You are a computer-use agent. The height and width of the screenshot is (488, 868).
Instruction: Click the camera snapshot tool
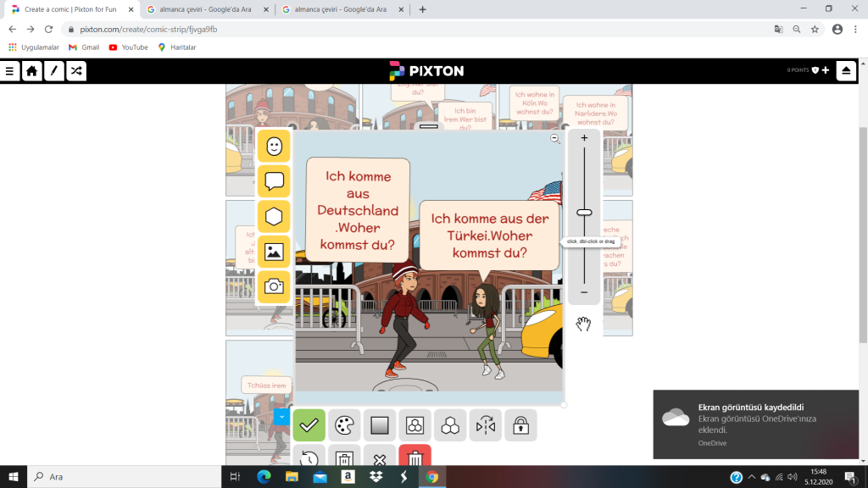(x=274, y=287)
